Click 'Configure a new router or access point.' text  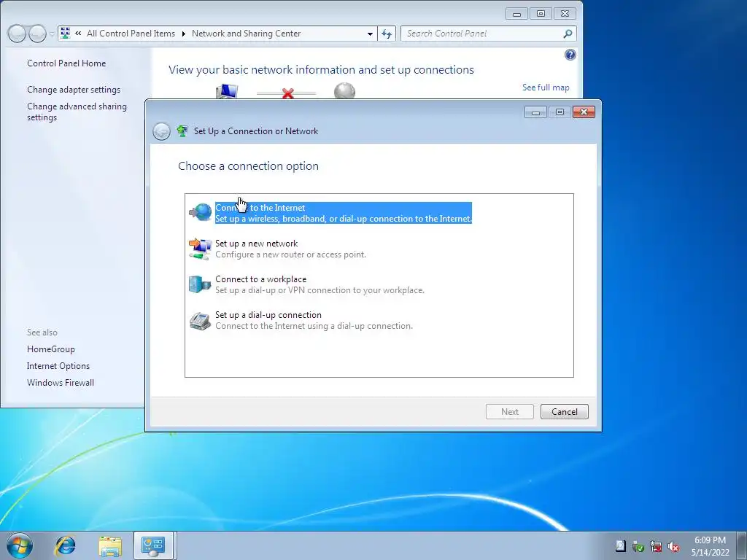tap(290, 254)
